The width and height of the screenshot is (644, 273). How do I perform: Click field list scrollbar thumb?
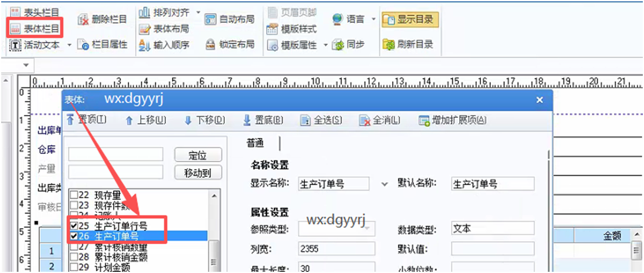(214, 256)
